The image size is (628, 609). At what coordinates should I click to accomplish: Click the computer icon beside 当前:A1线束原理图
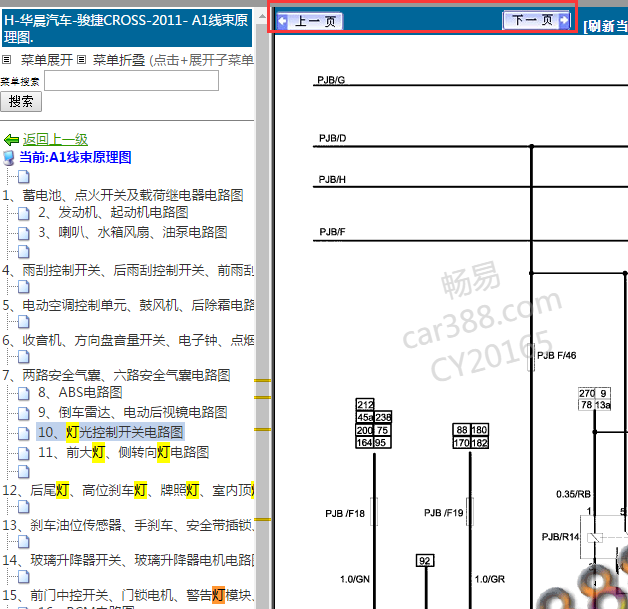click(9, 157)
